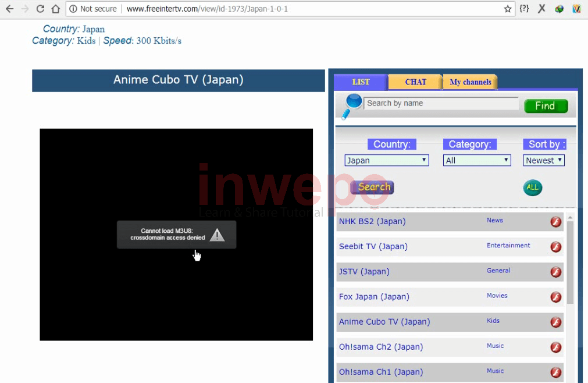
Task: Click the Anime Cubo TV (Japan) title header
Action: click(x=179, y=80)
